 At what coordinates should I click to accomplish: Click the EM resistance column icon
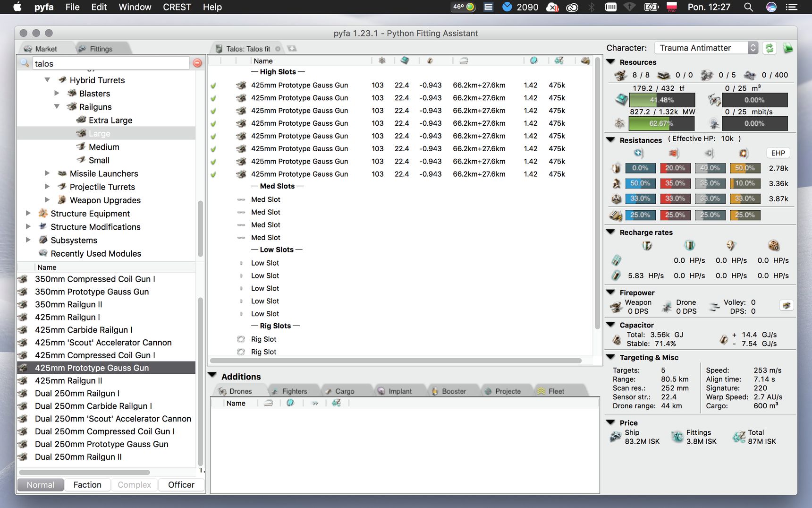pyautogui.click(x=639, y=153)
